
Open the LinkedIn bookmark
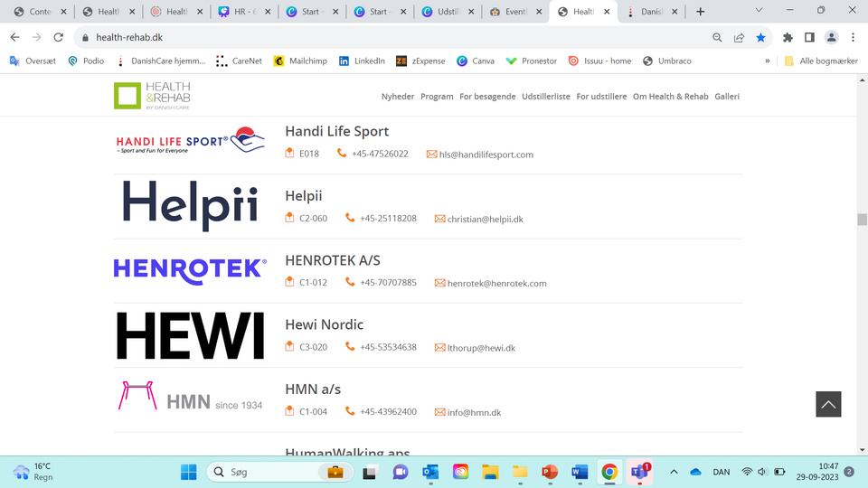362,61
